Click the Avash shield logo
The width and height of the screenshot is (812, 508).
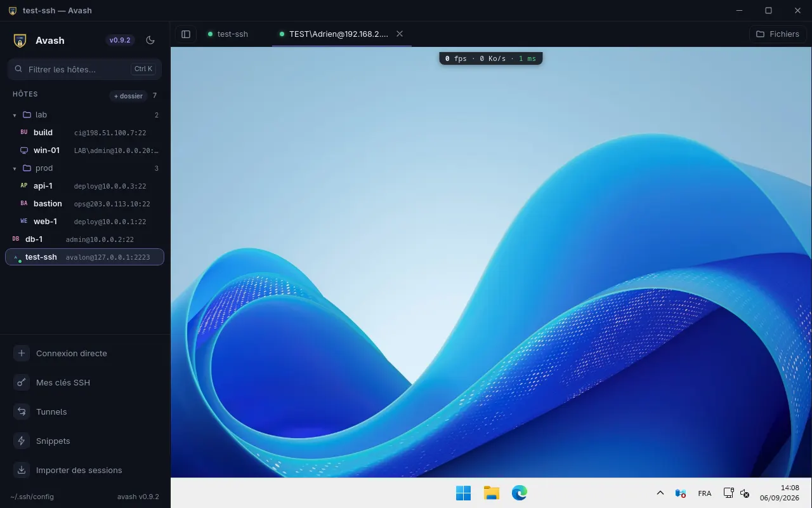click(20, 41)
